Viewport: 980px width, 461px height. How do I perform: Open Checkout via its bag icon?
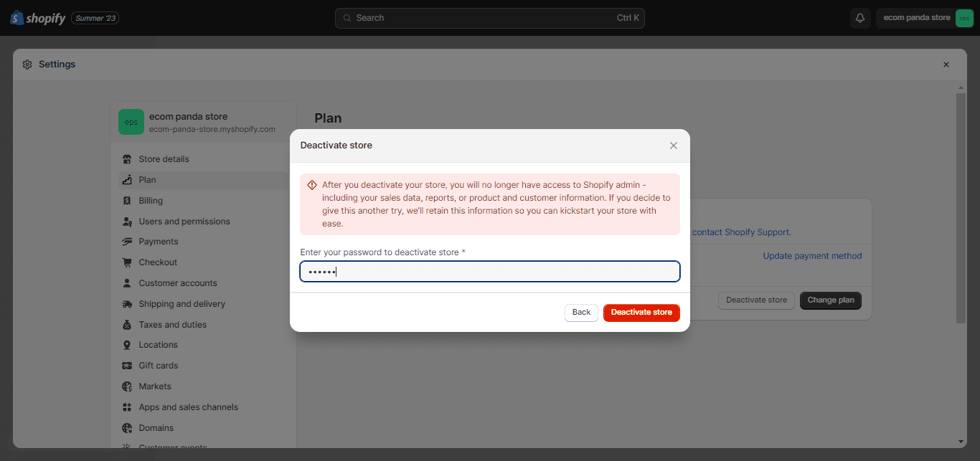(127, 262)
